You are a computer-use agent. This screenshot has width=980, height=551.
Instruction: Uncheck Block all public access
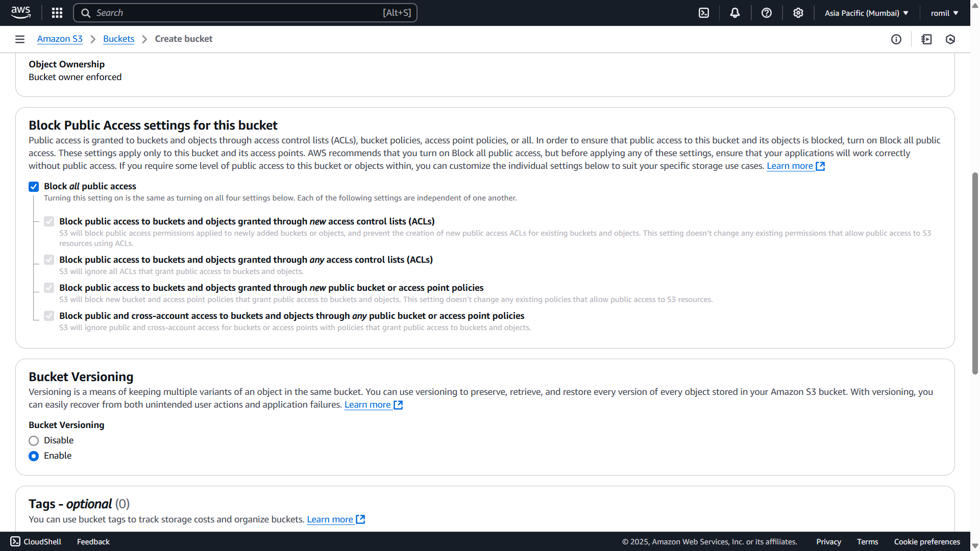[x=34, y=187]
